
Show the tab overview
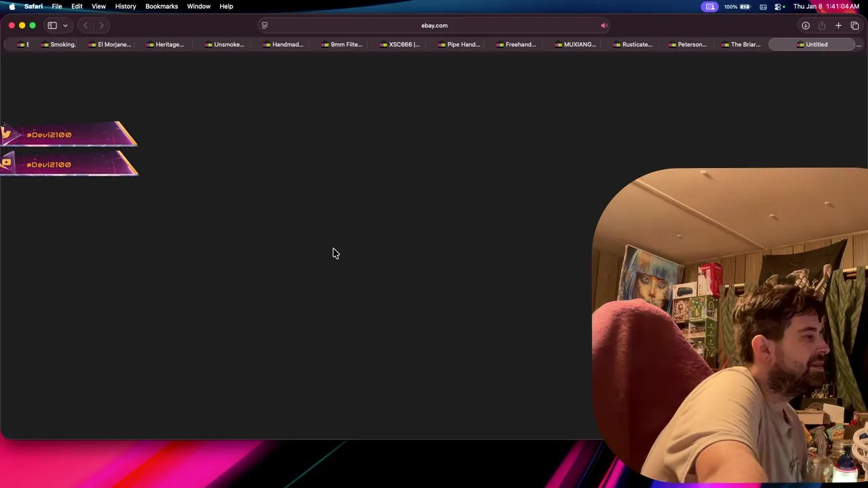point(854,25)
